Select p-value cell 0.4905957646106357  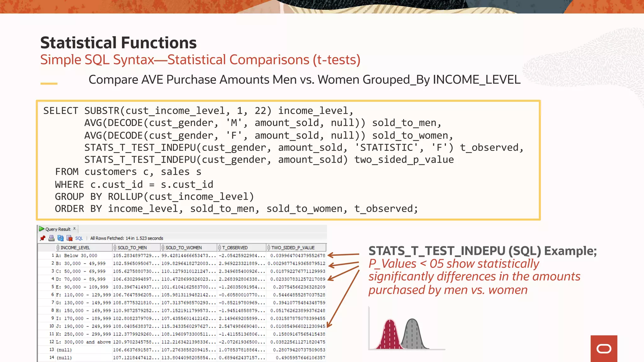coord(296,358)
